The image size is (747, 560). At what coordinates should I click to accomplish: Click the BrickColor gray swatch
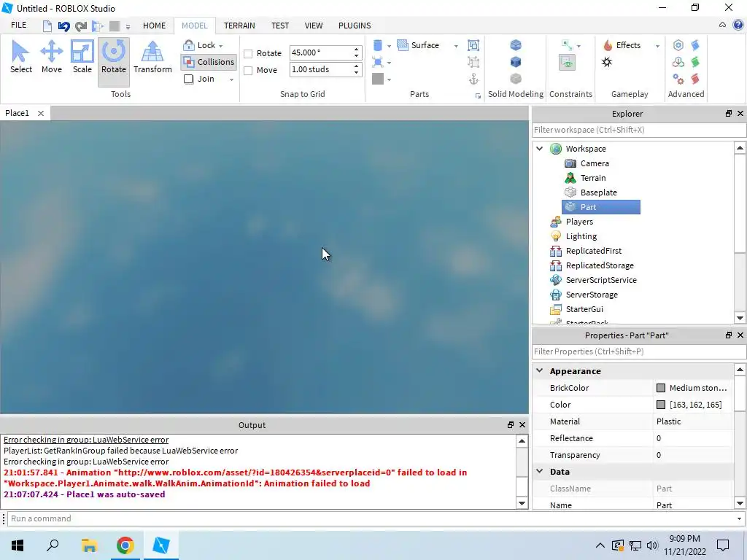661,388
